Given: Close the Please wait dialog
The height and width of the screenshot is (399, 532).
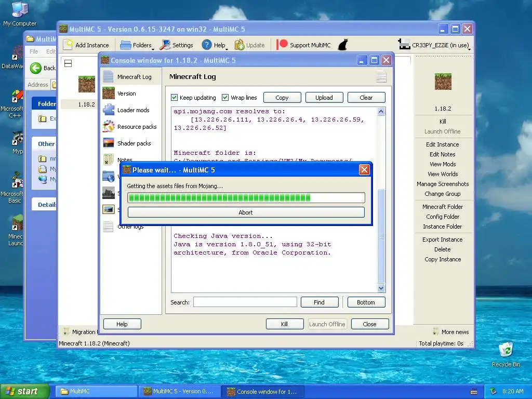Looking at the screenshot, I should point(364,170).
